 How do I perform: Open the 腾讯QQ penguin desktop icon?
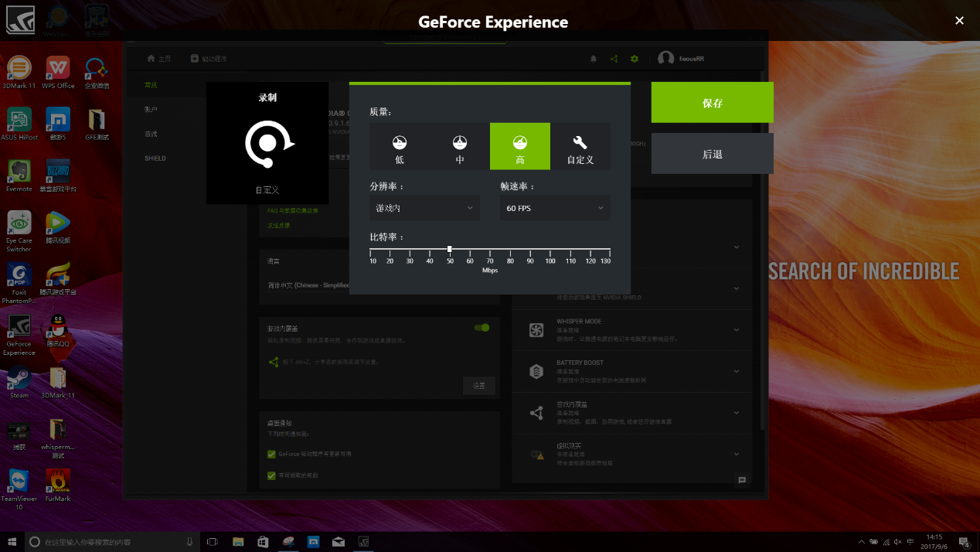[58, 331]
